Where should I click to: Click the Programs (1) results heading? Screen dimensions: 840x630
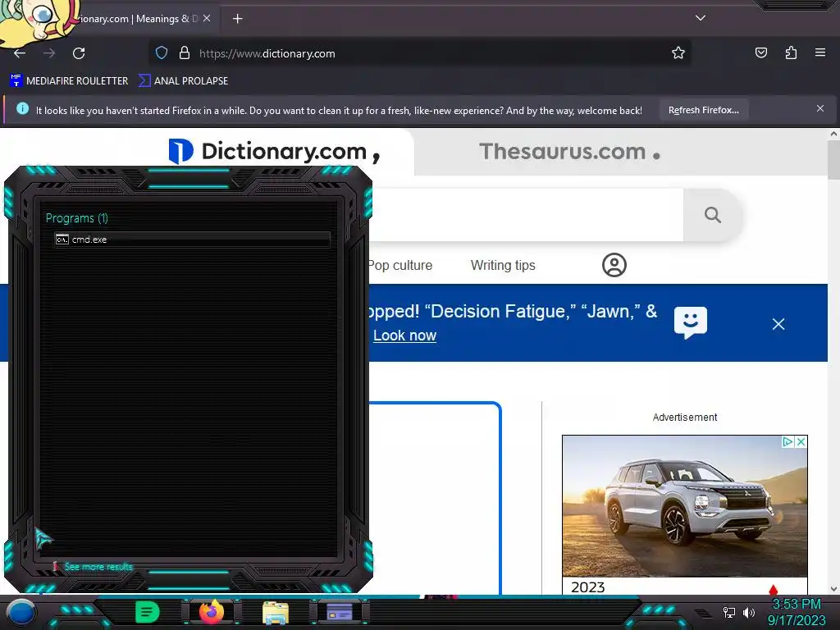76,218
